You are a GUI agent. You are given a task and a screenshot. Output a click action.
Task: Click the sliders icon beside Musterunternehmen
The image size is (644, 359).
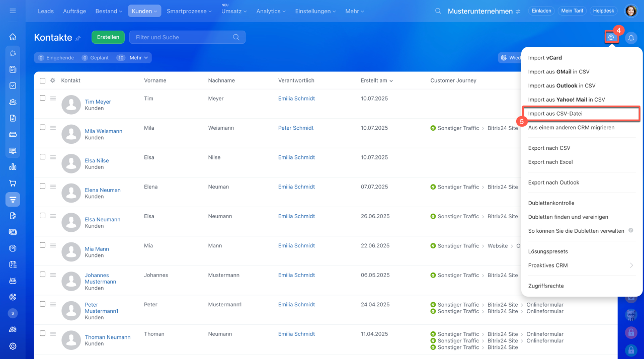click(x=518, y=11)
